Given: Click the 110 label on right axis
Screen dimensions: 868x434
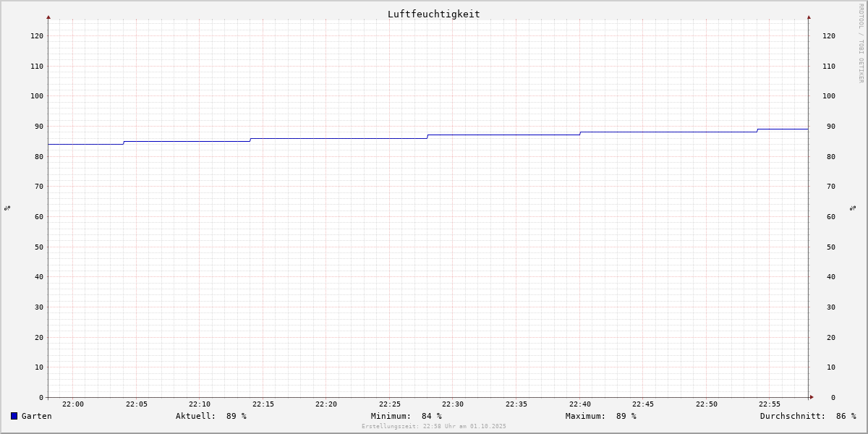Looking at the screenshot, I should (x=829, y=66).
